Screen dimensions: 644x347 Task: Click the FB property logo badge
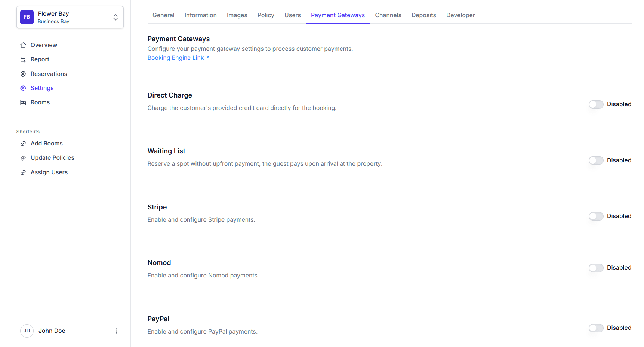point(27,17)
